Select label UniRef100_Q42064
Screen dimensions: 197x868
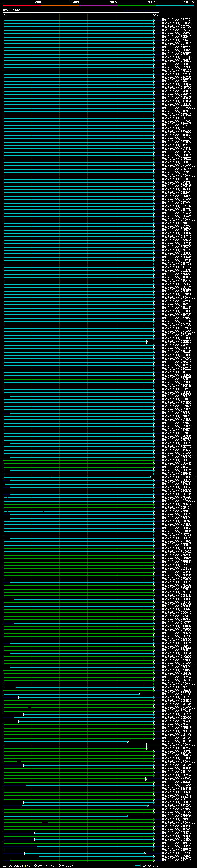coord(176,101)
